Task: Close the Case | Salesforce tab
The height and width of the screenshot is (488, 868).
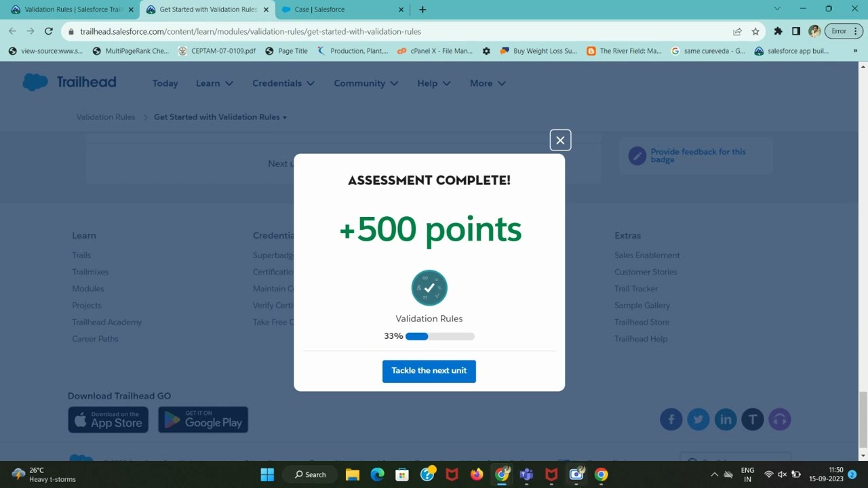Action: pos(401,9)
